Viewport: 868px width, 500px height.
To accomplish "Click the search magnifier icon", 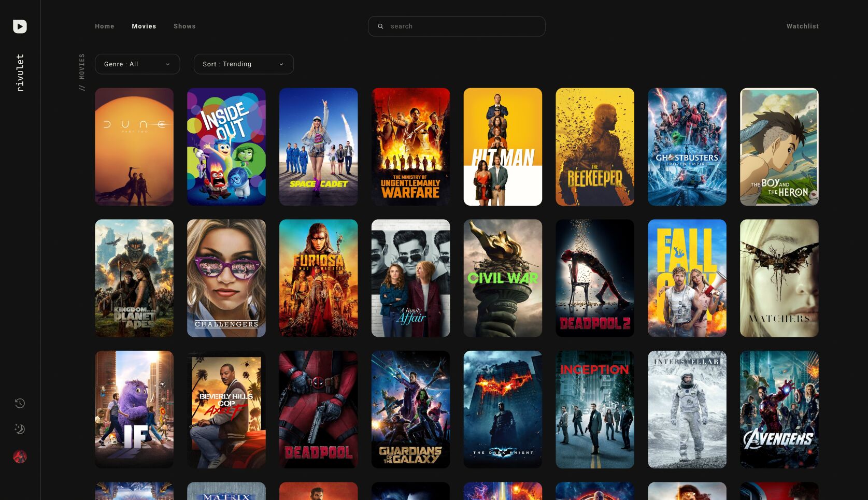I will (380, 26).
